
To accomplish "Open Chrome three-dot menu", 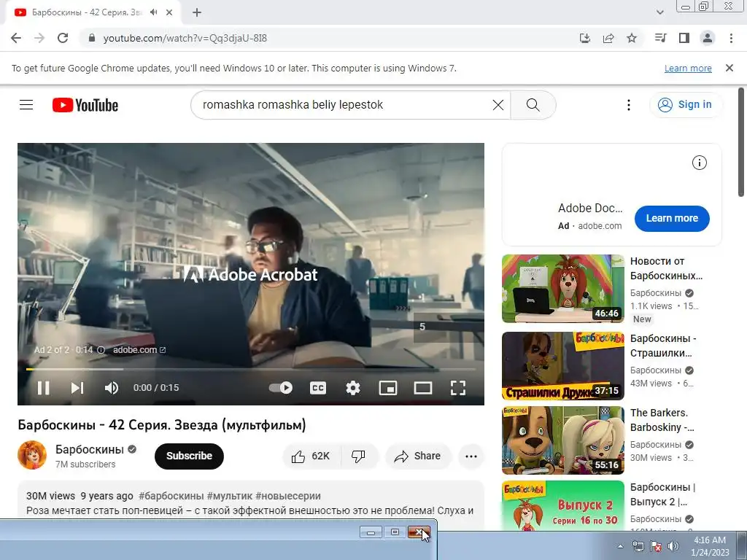I will (731, 38).
